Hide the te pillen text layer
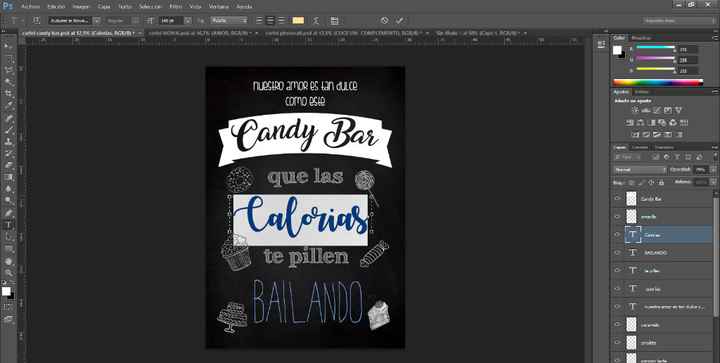The image size is (720, 363). 617,270
